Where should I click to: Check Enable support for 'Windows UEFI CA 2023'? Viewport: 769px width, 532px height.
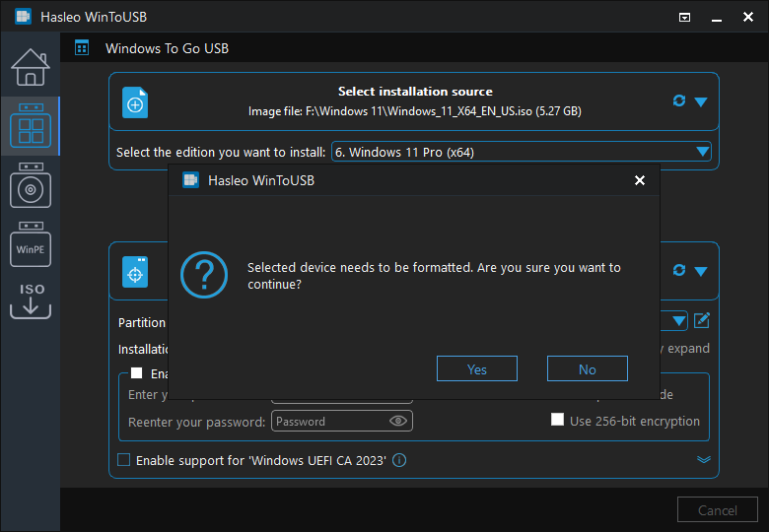click(x=123, y=460)
